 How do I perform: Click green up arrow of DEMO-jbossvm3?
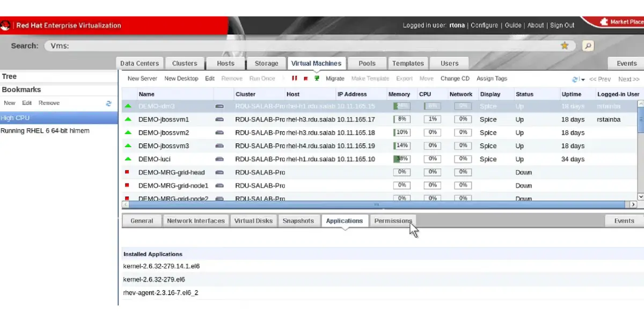(128, 145)
